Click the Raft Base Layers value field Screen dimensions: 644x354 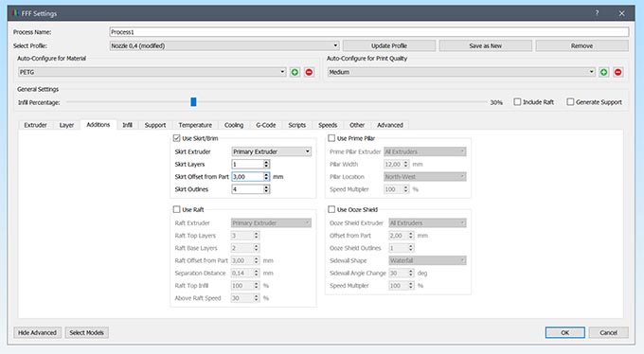[x=241, y=248]
